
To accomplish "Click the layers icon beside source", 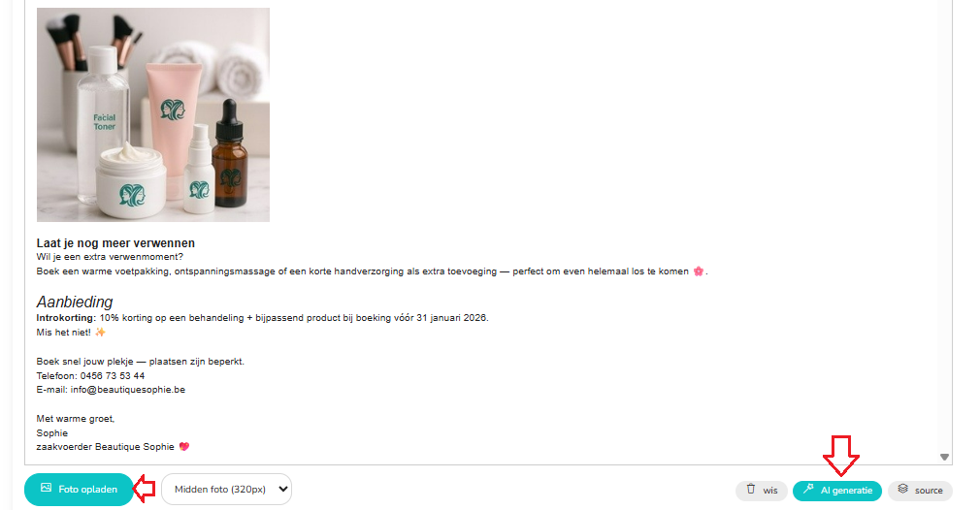I will coord(902,490).
